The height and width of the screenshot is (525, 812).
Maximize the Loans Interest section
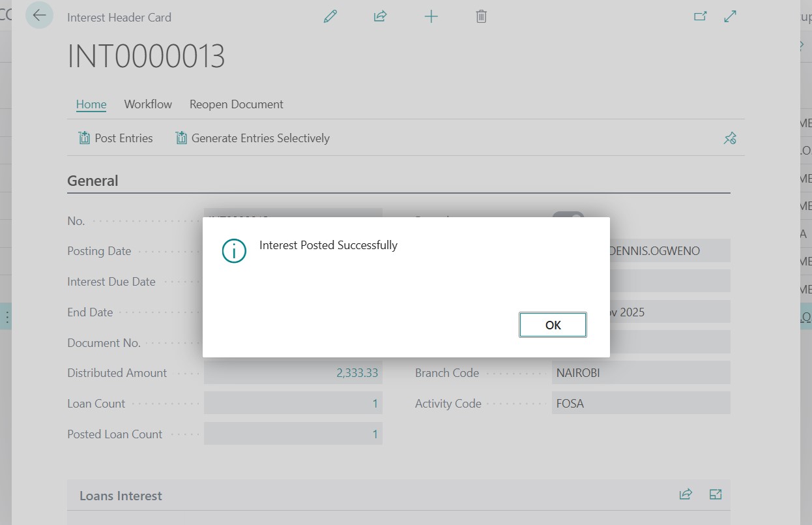point(716,494)
